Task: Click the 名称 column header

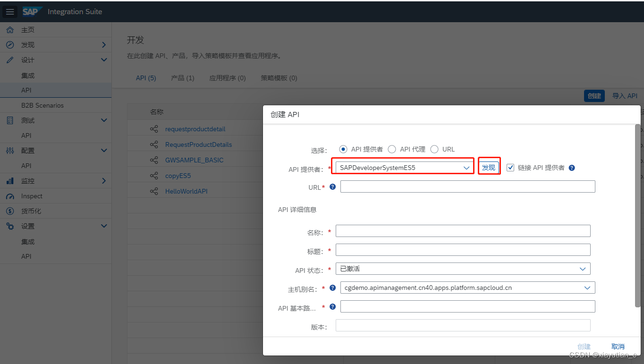Action: point(157,112)
